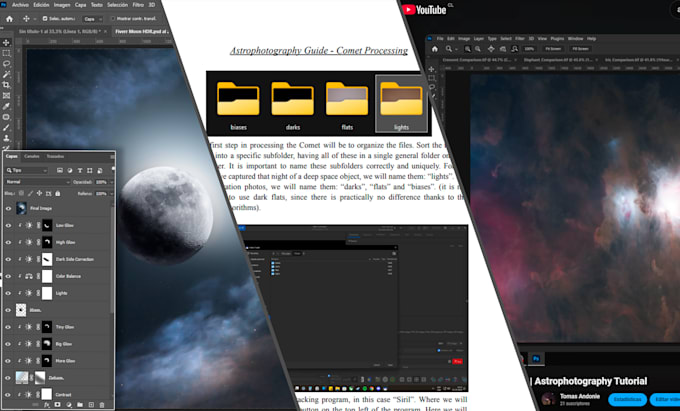Open the Plugins menu in right Photoshop

(557, 39)
